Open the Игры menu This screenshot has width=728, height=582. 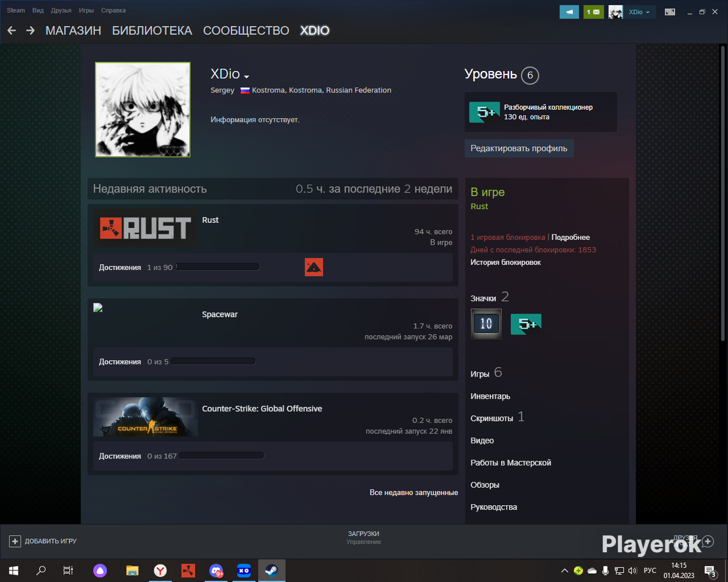(86, 10)
